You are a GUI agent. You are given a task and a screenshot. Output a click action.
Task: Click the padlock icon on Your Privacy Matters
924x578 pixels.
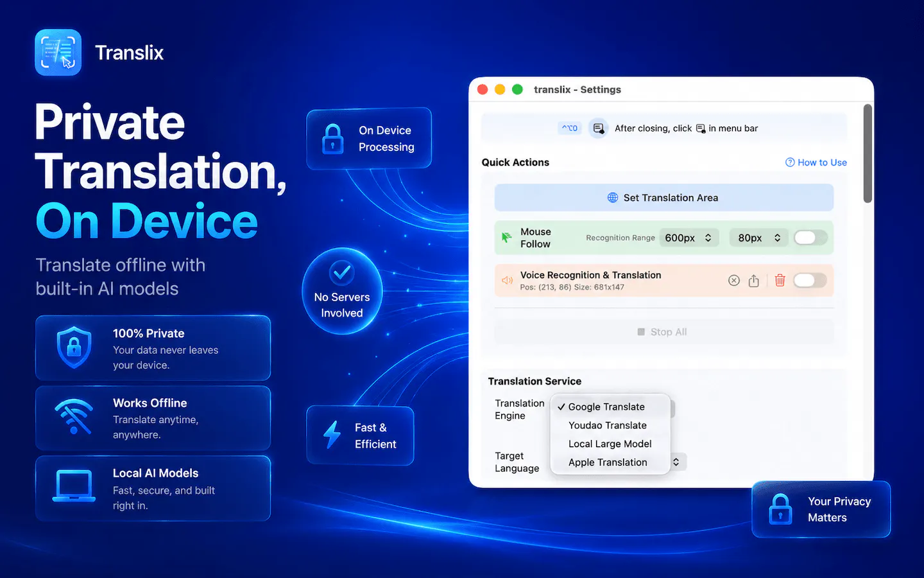click(780, 509)
